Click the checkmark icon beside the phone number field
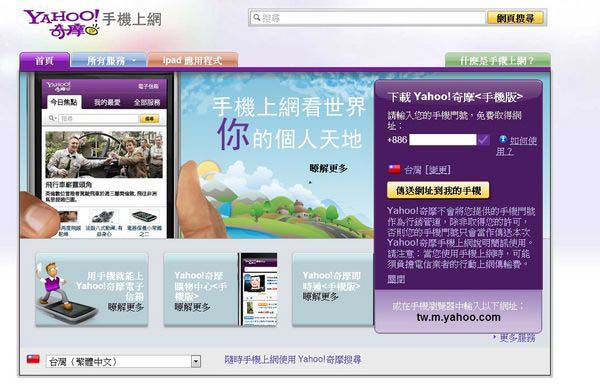The width and height of the screenshot is (600, 388). tap(483, 140)
